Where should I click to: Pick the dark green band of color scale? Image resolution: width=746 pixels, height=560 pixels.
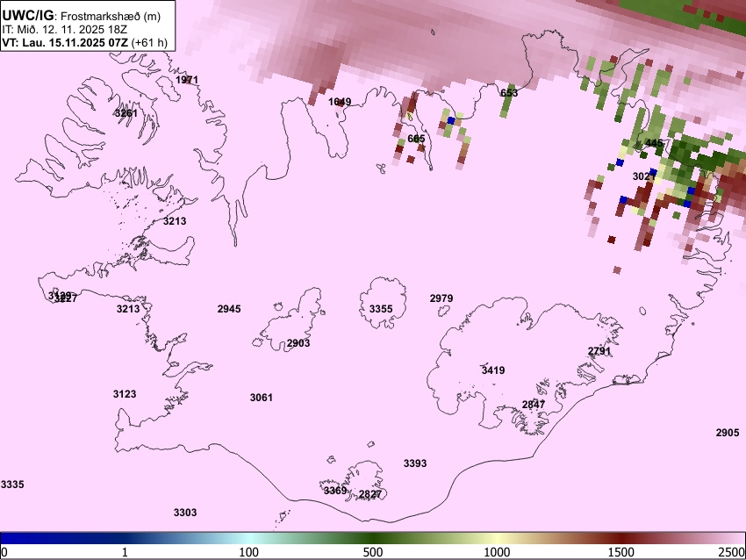click(373, 538)
